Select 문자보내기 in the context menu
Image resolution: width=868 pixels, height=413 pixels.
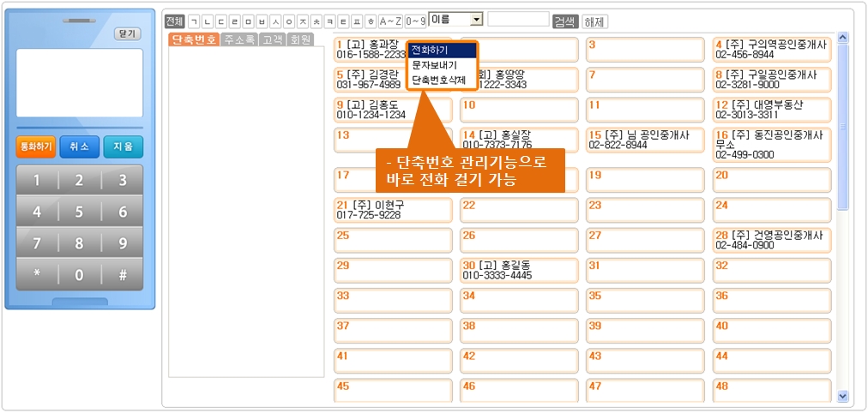tap(434, 65)
